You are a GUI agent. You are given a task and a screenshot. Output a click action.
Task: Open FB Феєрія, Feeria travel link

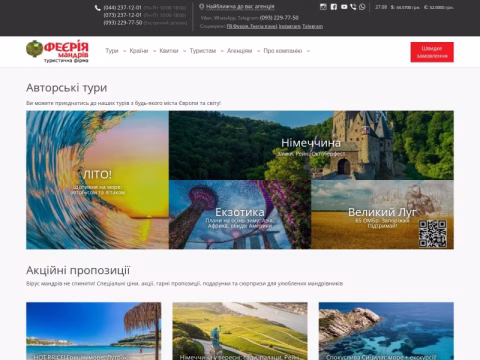pos(252,26)
